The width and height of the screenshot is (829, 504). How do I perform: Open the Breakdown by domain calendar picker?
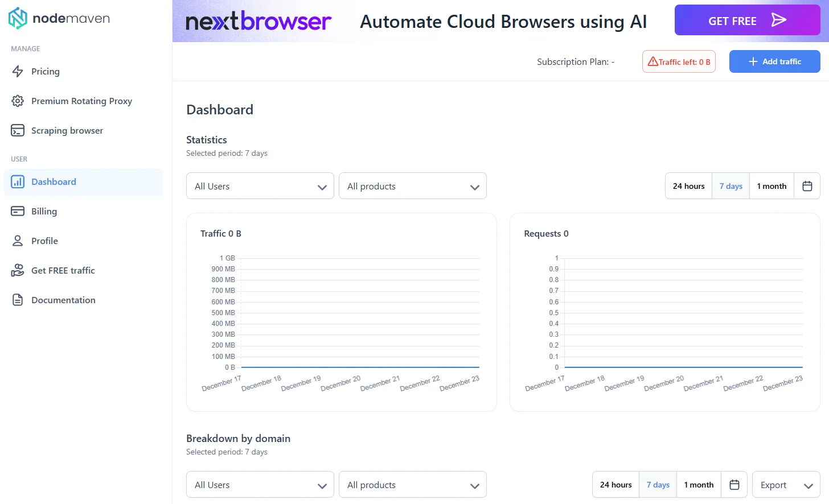click(734, 485)
